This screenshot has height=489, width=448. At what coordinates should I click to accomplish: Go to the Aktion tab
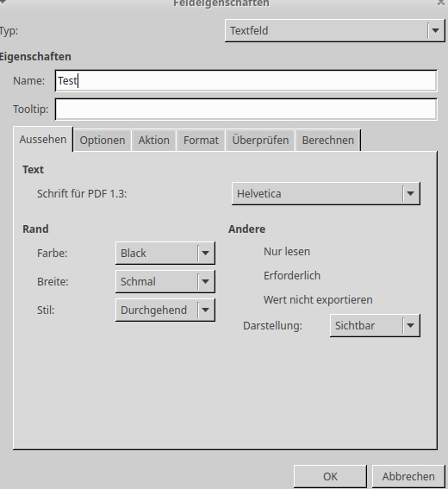point(154,141)
